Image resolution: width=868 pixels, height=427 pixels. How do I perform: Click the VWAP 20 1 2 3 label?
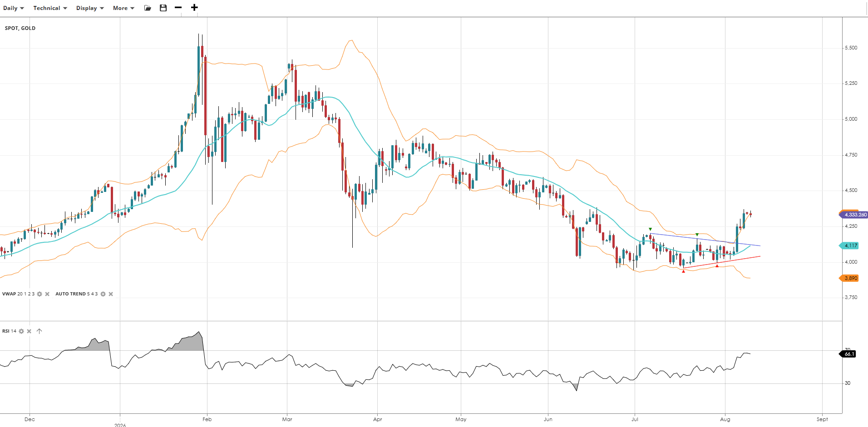(18, 294)
